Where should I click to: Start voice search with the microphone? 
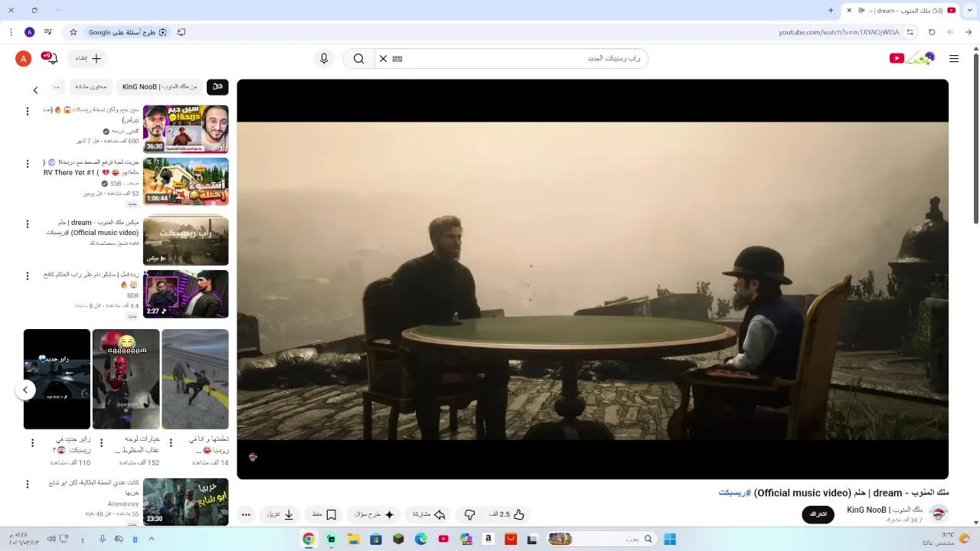324,58
